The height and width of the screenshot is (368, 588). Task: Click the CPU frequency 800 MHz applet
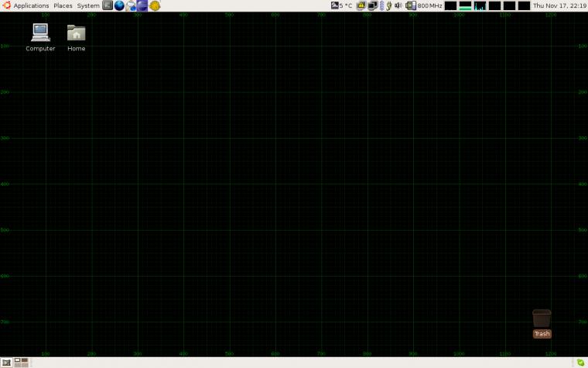click(424, 5)
